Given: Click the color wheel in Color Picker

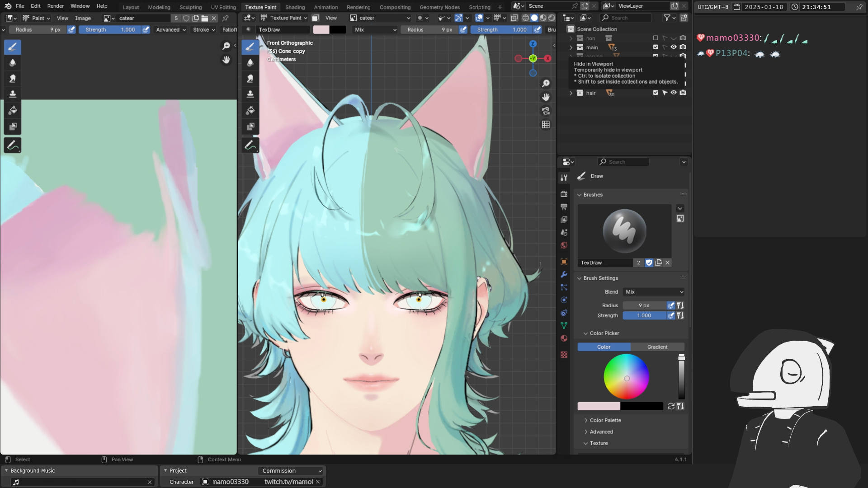Looking at the screenshot, I should coord(627,377).
